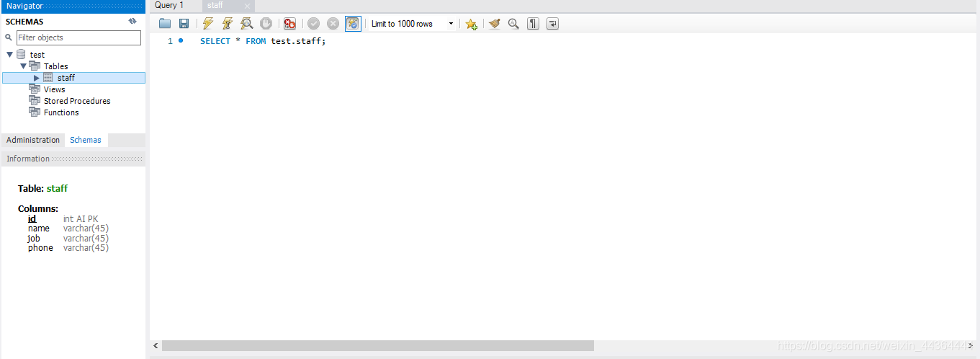Viewport: 980px width, 359px height.
Task: Collapse the Tables node
Action: pyautogui.click(x=23, y=66)
